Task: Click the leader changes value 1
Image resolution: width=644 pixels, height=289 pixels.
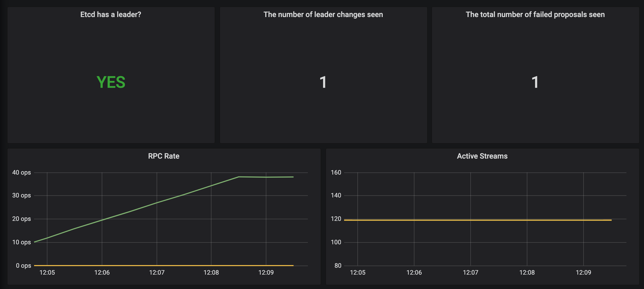Action: pyautogui.click(x=323, y=82)
